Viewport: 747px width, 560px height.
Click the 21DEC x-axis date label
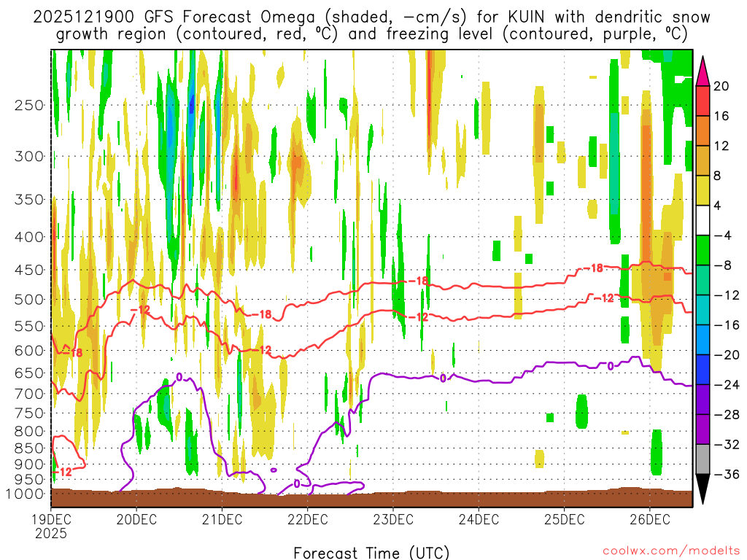(222, 519)
